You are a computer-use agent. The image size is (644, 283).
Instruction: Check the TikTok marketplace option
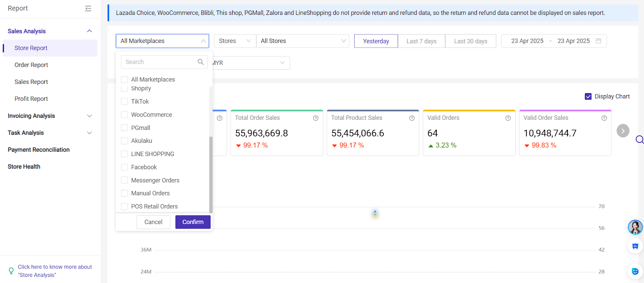pos(125,102)
